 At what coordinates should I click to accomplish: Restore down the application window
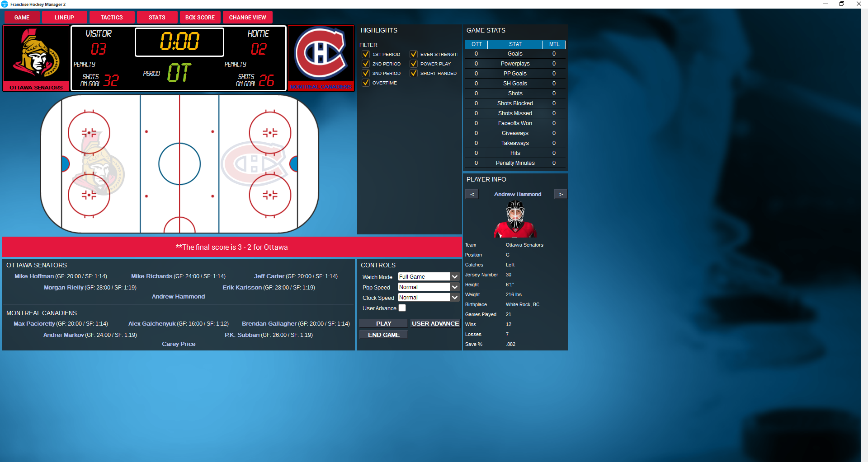(842, 4)
